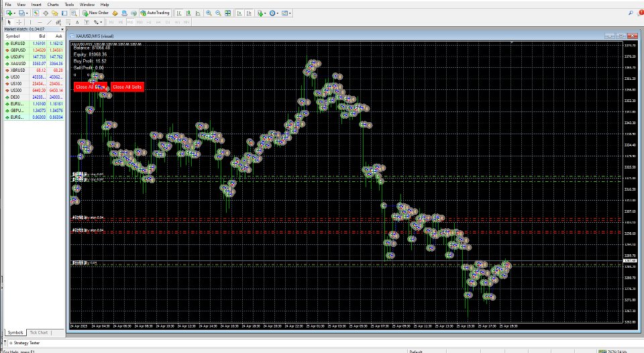Select the EURUSD row in Market Watch
This screenshot has height=353, width=644.
click(34, 43)
